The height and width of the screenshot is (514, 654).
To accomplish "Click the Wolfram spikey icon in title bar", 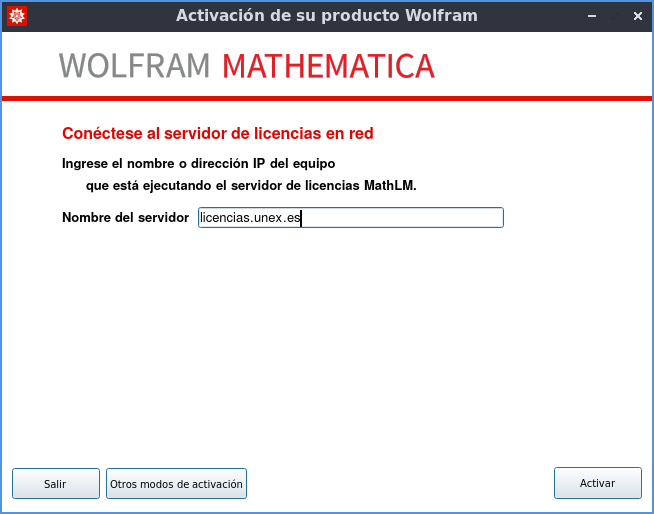I will click(17, 16).
